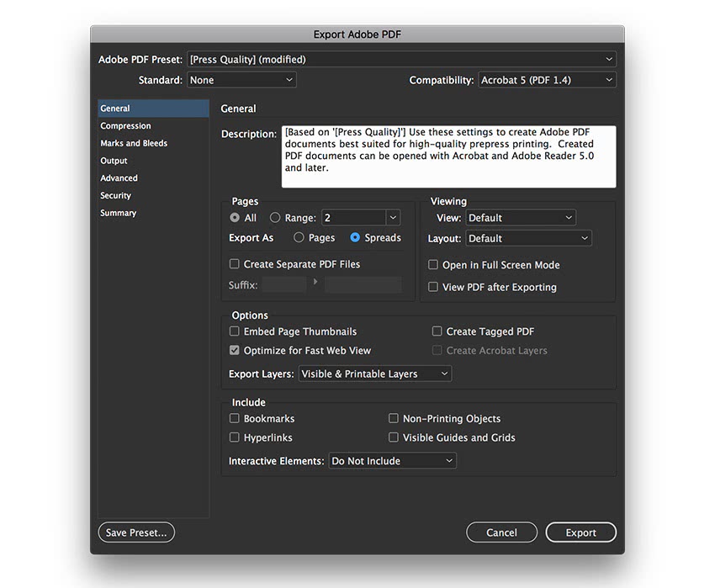This screenshot has height=588, width=715.
Task: Select the All pages radio button
Action: point(235,218)
